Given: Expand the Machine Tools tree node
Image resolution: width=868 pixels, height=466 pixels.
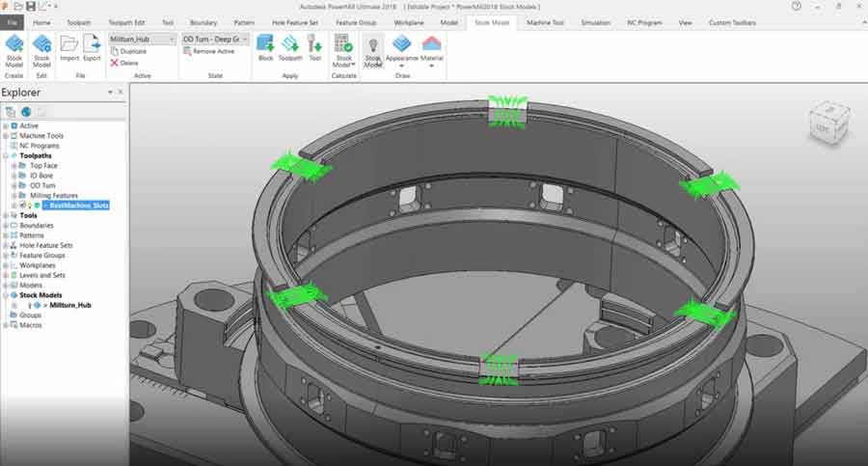Looking at the screenshot, I should coord(6,136).
